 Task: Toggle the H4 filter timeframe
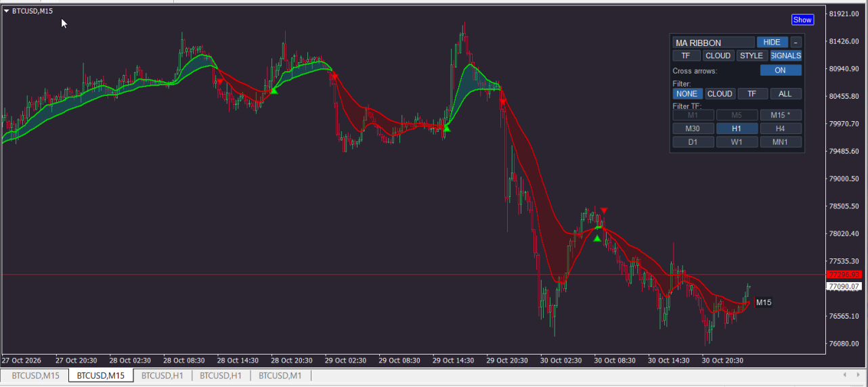(x=781, y=129)
